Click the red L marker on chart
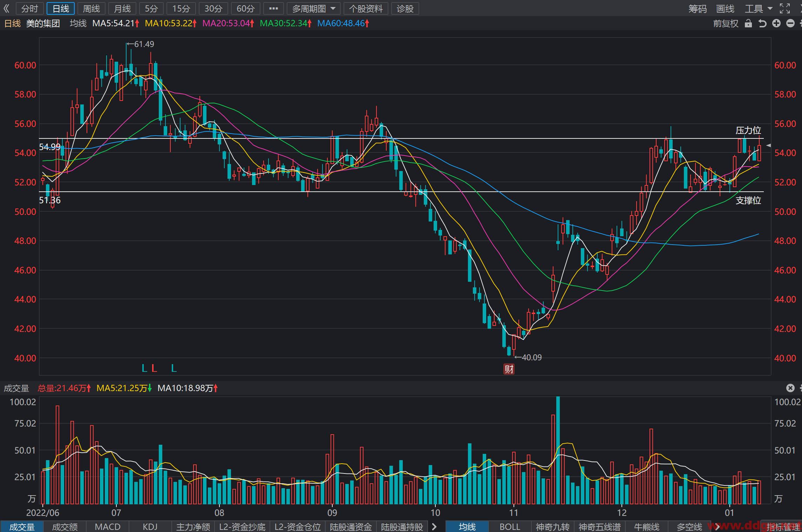802x532 pixels. [x=154, y=368]
